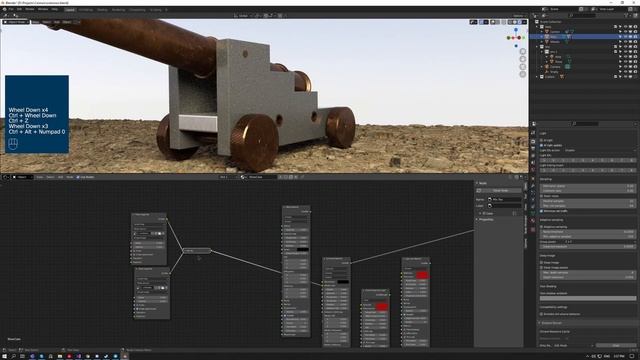Adjust the Noise threshold slider field
This screenshot has width=640, height=360.
588,232
